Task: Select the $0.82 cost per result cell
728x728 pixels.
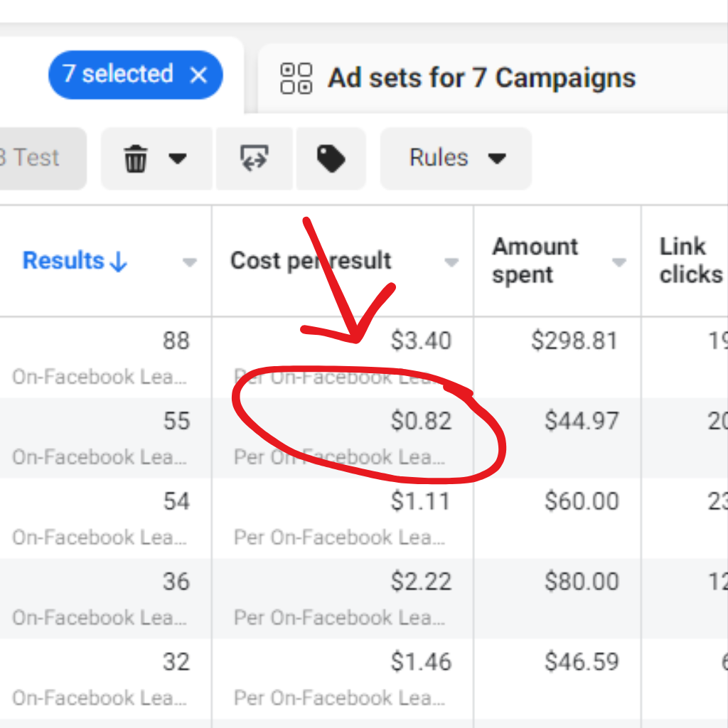Action: tap(421, 421)
